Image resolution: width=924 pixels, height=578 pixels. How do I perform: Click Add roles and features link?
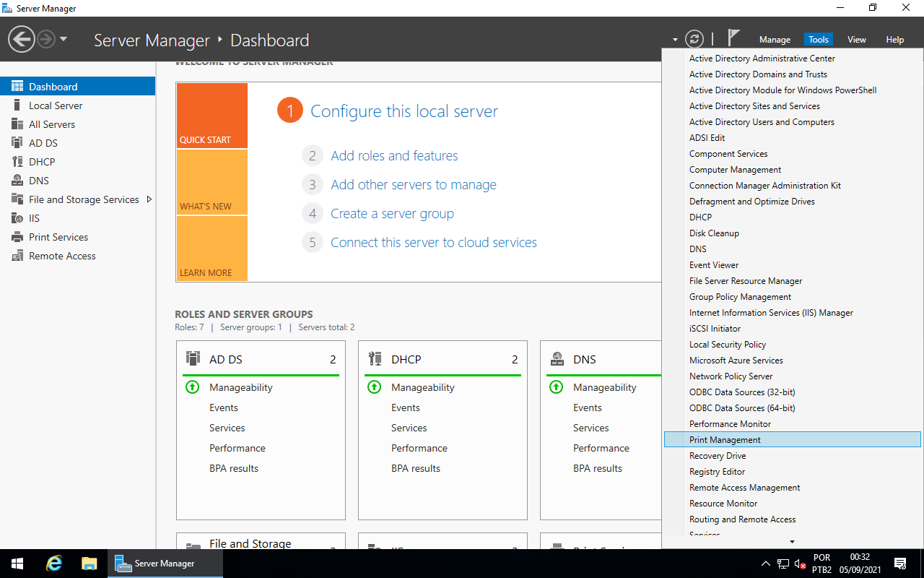pyautogui.click(x=394, y=155)
